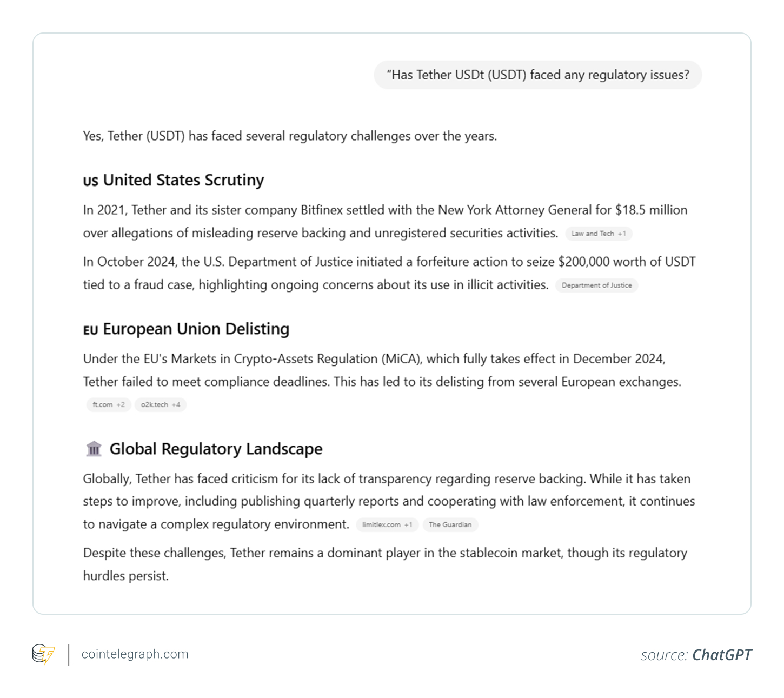Click the closing 'Despite these challenges' paragraph
The width and height of the screenshot is (784, 698).
[385, 564]
